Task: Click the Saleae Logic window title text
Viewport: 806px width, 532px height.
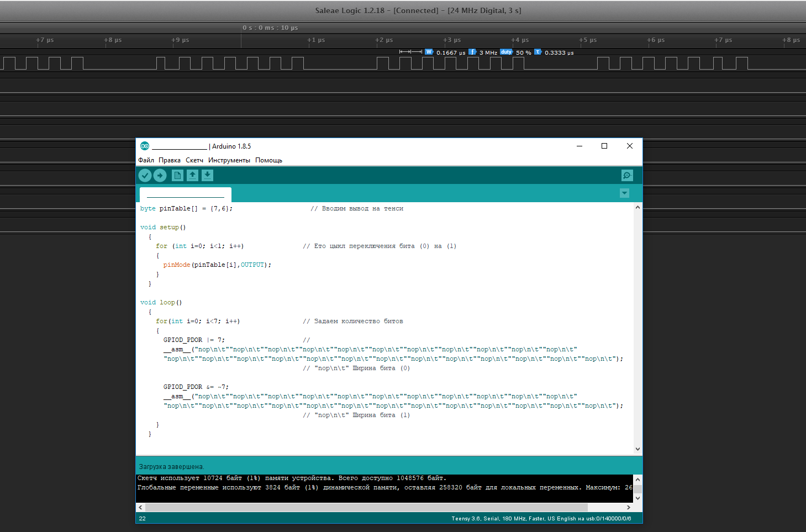Action: click(x=418, y=10)
